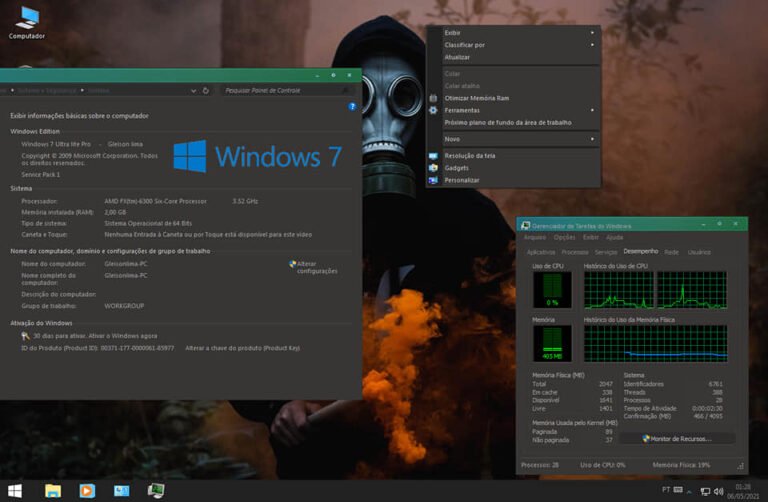Open the Computador desktop icon

[26, 23]
